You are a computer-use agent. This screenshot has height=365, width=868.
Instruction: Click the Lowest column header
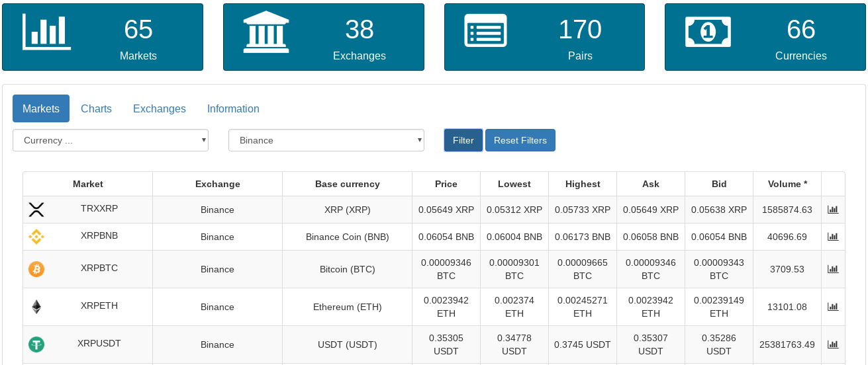tap(514, 184)
